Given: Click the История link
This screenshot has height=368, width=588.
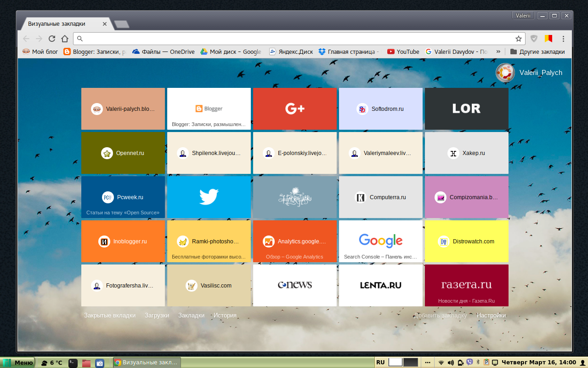Looking at the screenshot, I should pyautogui.click(x=225, y=316).
